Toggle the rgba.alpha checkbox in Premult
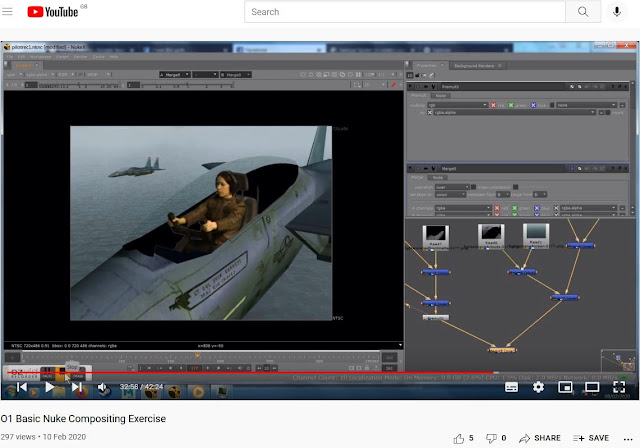 click(x=430, y=112)
